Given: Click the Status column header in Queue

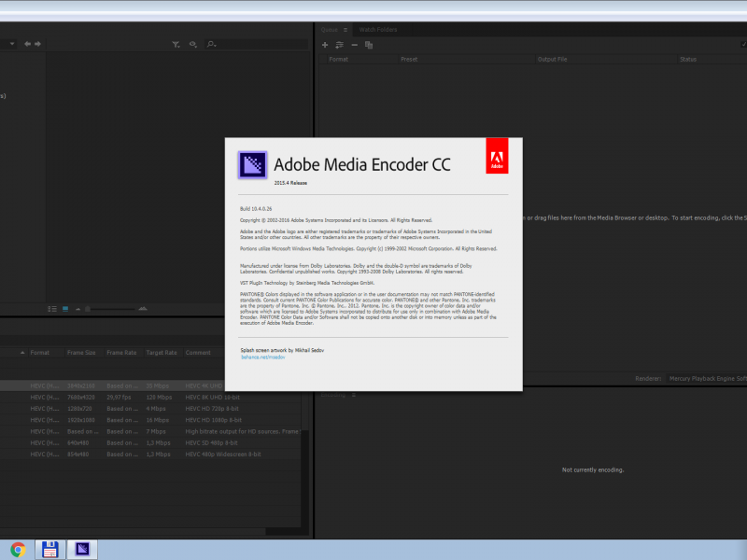Looking at the screenshot, I should (x=688, y=60).
